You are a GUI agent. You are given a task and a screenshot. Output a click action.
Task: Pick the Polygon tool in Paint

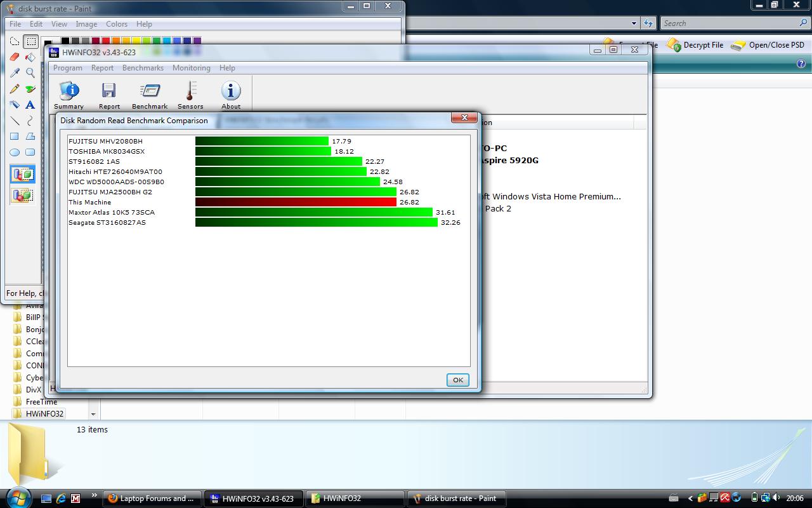point(30,137)
